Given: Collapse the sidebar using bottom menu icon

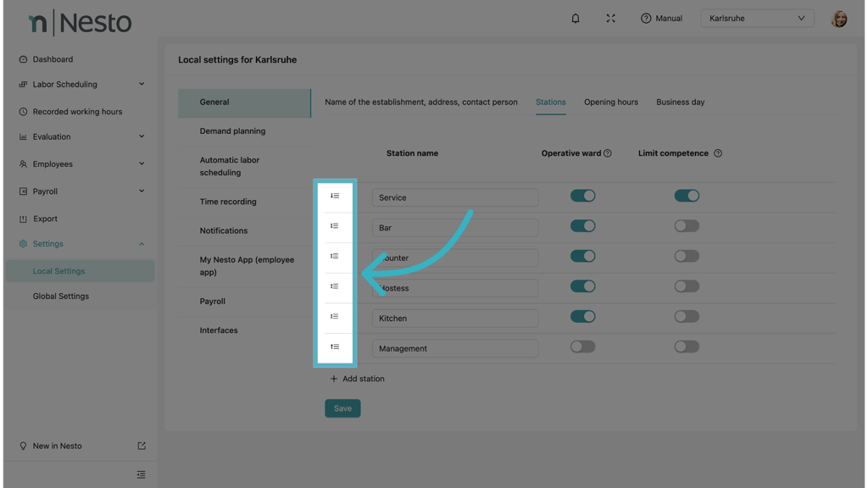Looking at the screenshot, I should (x=141, y=474).
